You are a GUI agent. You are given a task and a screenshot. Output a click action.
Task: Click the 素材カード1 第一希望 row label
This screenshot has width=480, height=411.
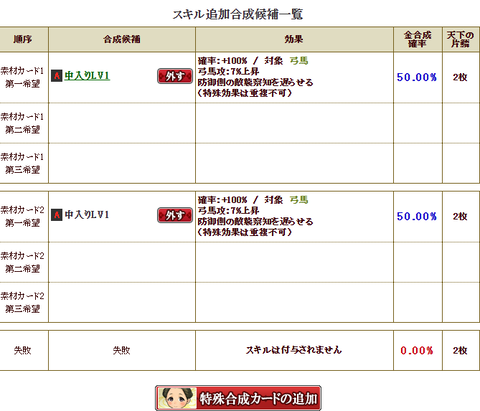(22, 77)
